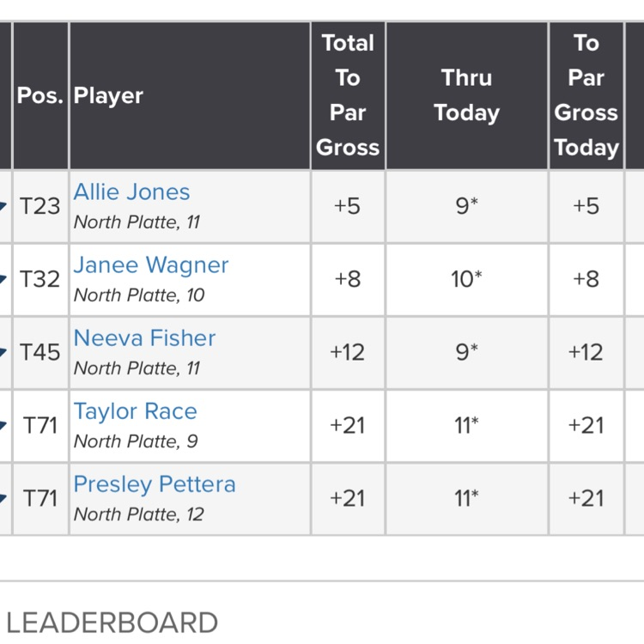Sort by the Pos. column header
This screenshot has height=644, width=644.
(x=40, y=95)
